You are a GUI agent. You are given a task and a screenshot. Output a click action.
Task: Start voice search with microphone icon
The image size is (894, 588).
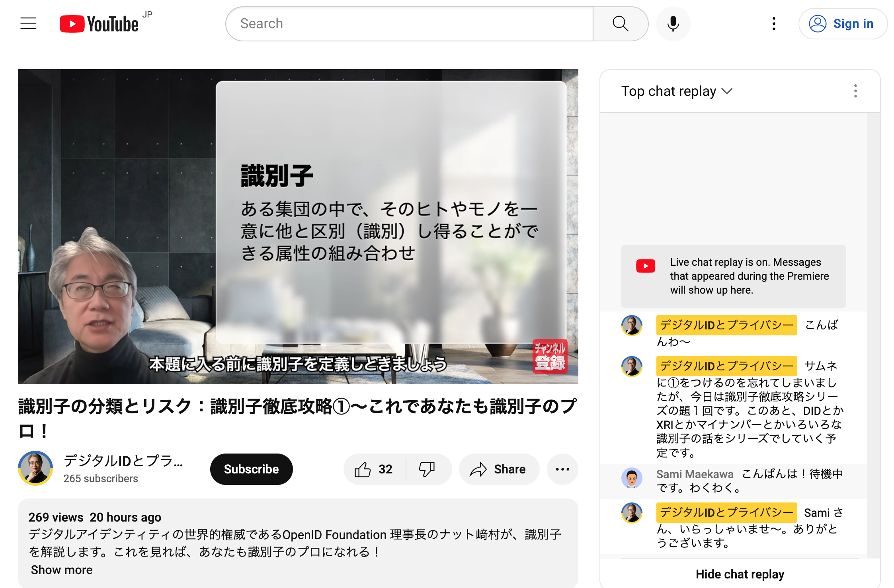click(x=673, y=24)
